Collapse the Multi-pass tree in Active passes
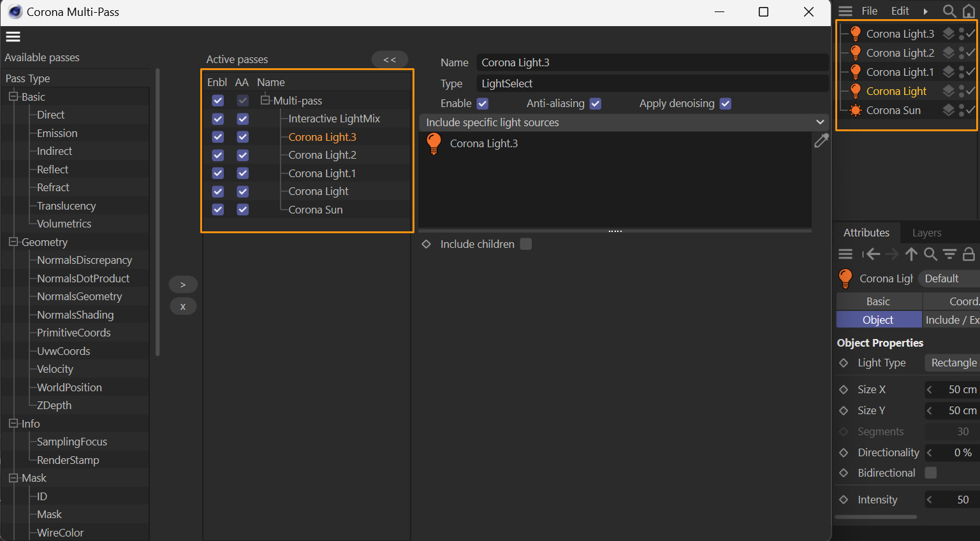 pos(265,100)
